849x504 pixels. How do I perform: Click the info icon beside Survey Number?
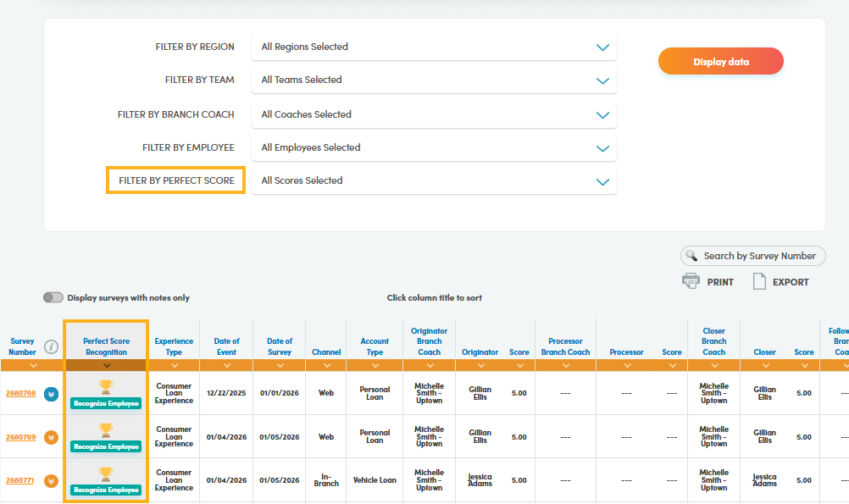[x=51, y=346]
